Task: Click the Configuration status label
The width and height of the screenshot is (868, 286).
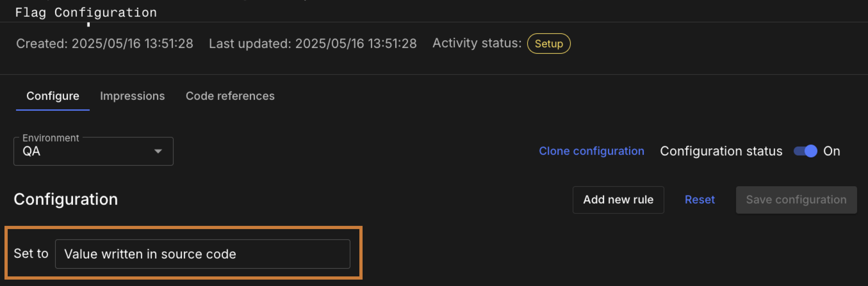Action: [721, 151]
